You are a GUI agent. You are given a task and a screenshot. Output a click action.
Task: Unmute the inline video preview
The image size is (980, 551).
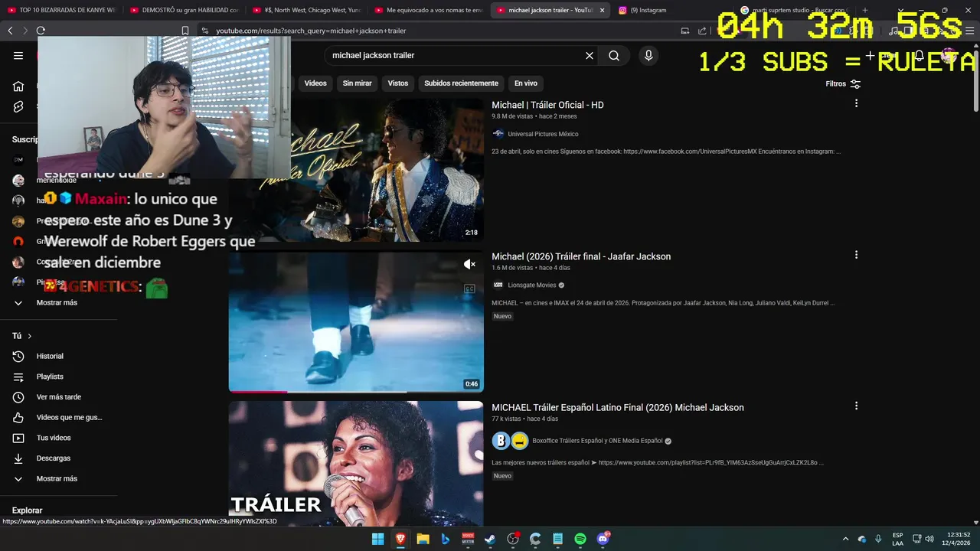coord(469,264)
